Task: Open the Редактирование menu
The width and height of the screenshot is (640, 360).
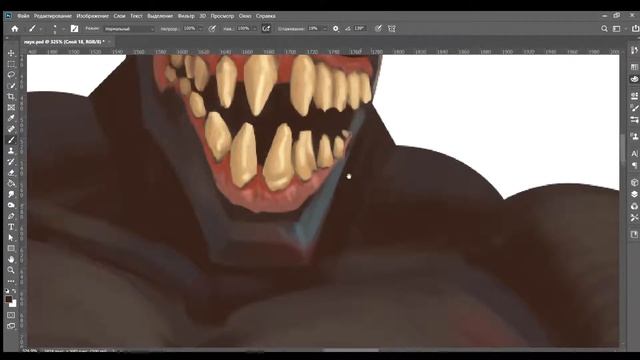Action: click(53, 16)
